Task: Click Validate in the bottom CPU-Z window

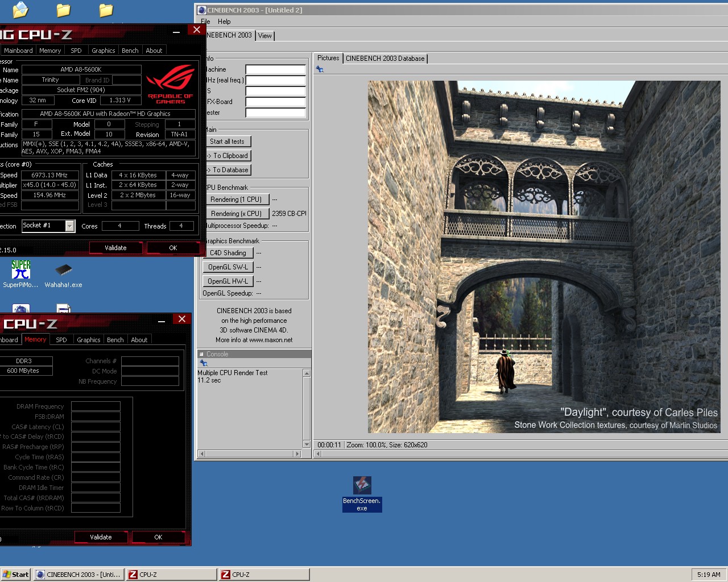Action: pos(101,537)
